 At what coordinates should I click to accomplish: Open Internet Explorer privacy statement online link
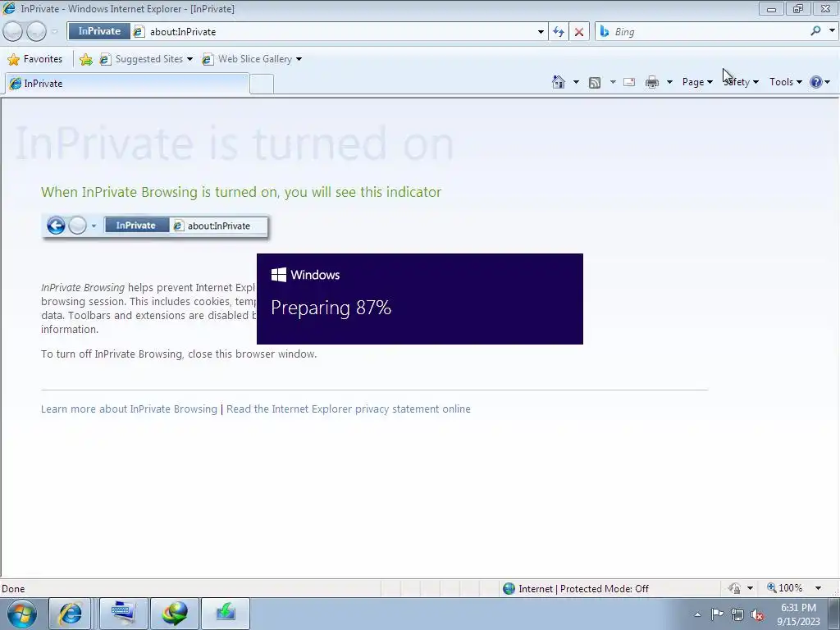(x=348, y=409)
